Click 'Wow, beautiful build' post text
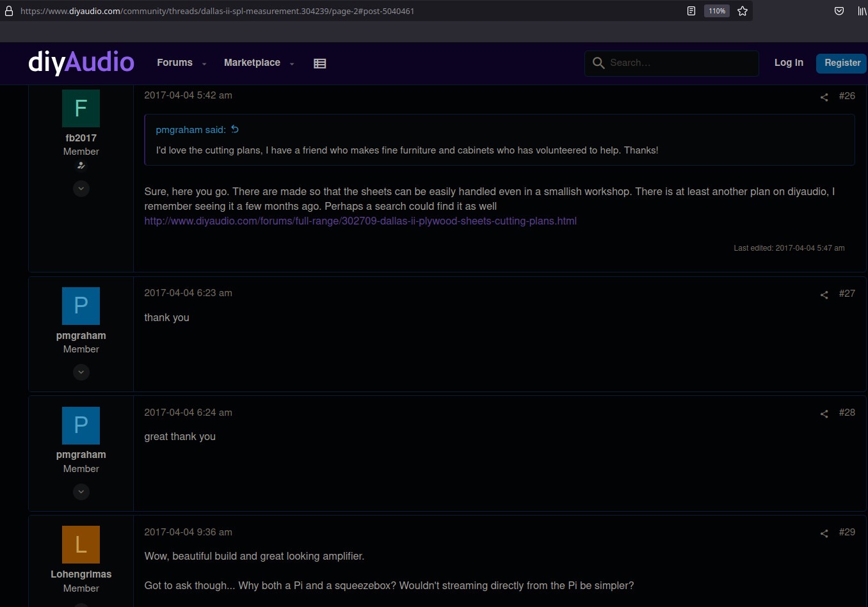Screen dimensions: 868x607 pyautogui.click(x=254, y=556)
